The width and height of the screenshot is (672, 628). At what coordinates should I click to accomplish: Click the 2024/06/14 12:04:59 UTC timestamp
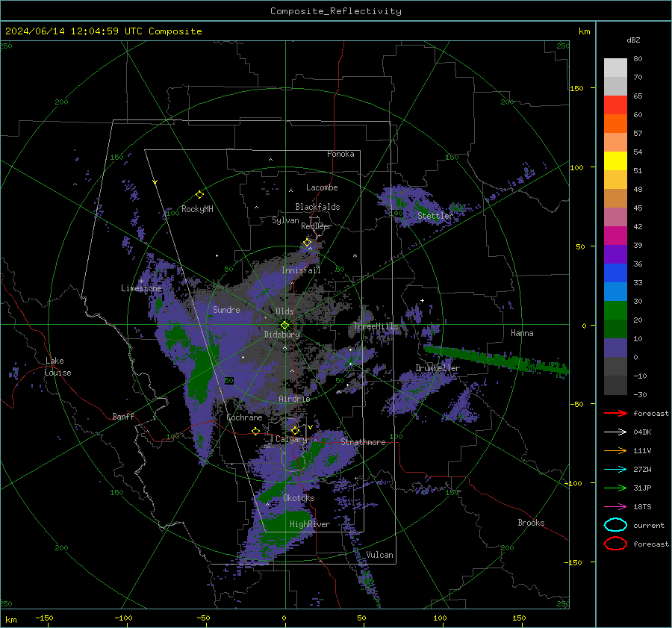pyautogui.click(x=103, y=31)
